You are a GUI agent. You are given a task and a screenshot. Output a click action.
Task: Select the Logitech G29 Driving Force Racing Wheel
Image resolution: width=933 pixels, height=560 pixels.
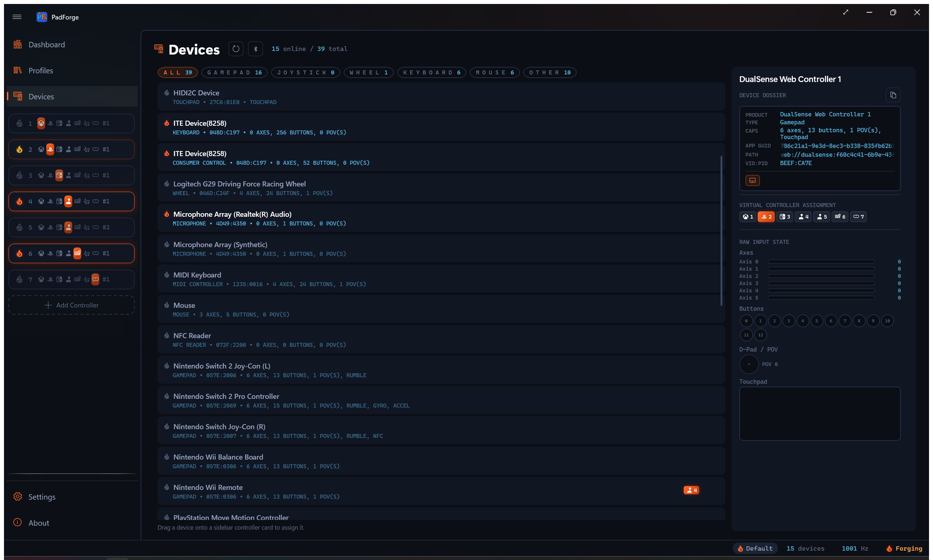click(x=441, y=188)
